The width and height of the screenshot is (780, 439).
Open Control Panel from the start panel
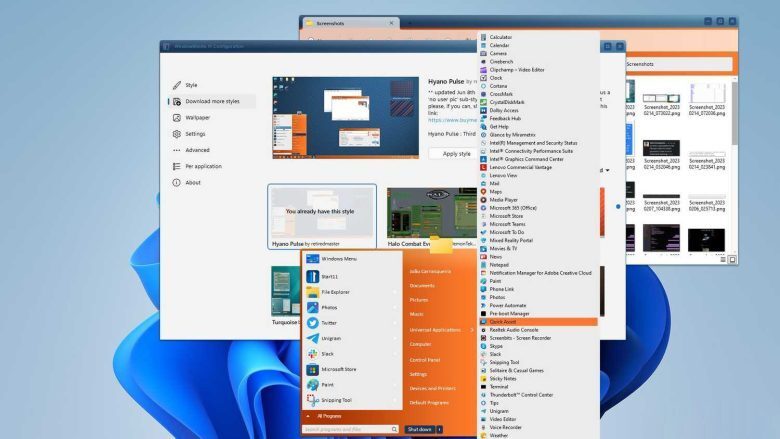point(425,360)
